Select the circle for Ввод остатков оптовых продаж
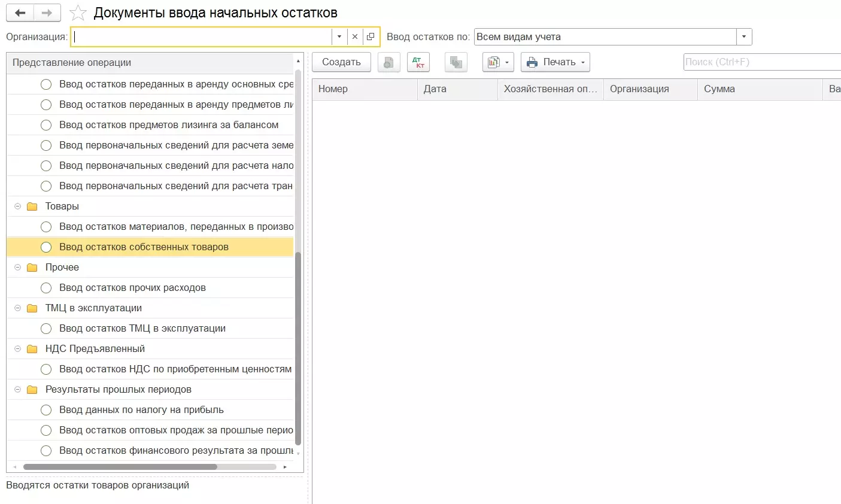 click(46, 430)
